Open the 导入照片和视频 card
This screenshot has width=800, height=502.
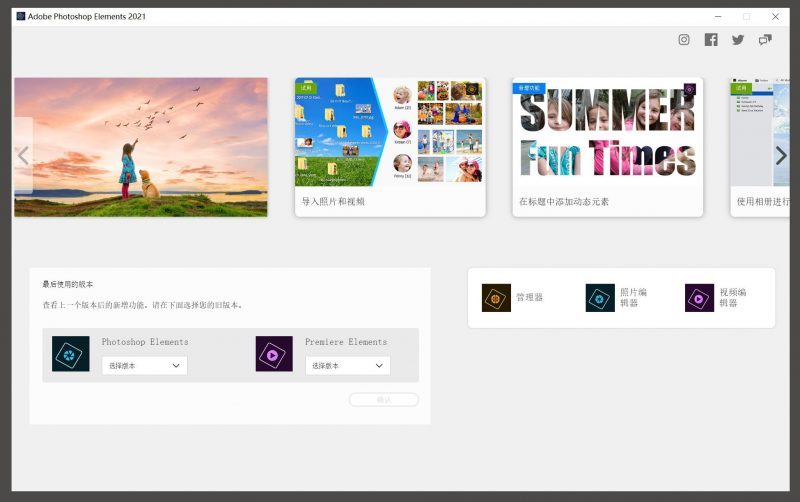[x=390, y=147]
